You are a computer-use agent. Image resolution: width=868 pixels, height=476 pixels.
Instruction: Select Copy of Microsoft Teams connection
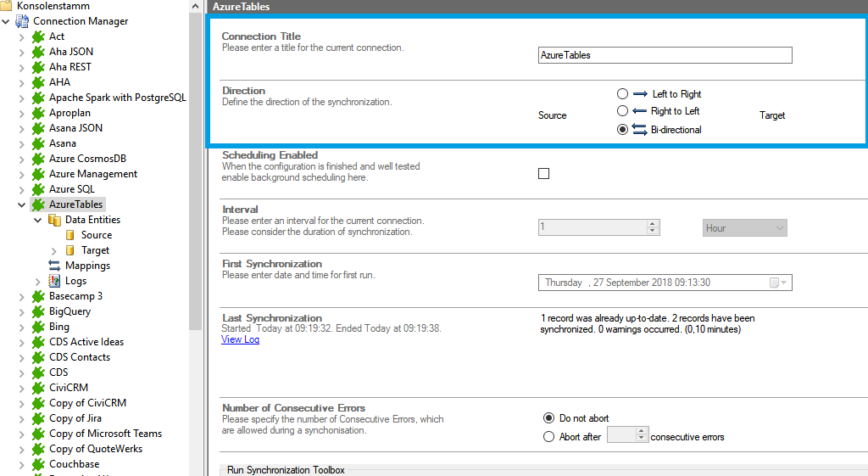click(x=105, y=434)
